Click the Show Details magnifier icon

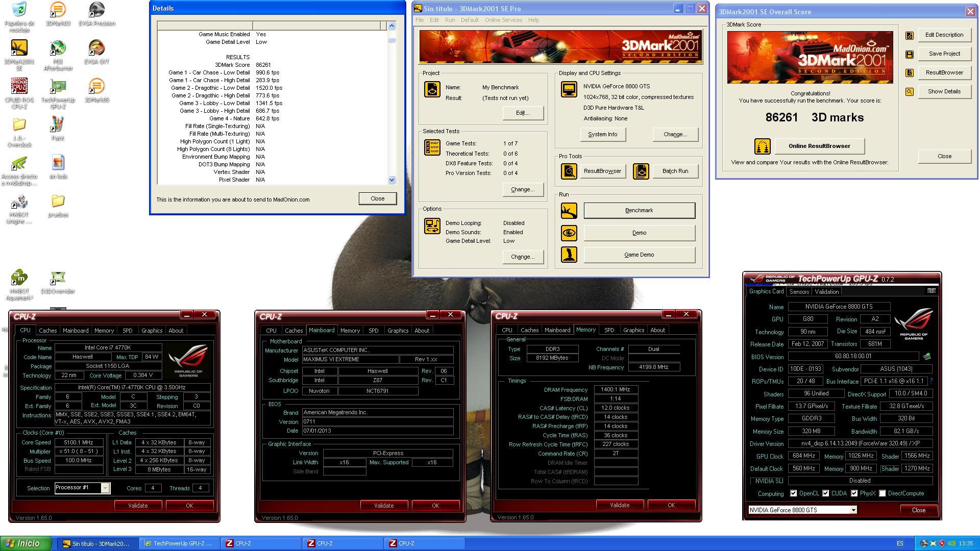click(x=909, y=92)
